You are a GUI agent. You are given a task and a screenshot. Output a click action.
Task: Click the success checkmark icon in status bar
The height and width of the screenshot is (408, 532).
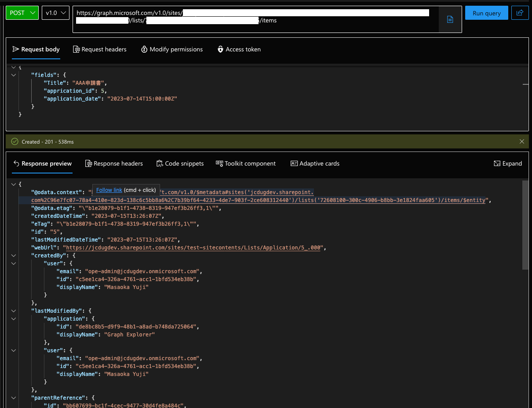(x=15, y=141)
